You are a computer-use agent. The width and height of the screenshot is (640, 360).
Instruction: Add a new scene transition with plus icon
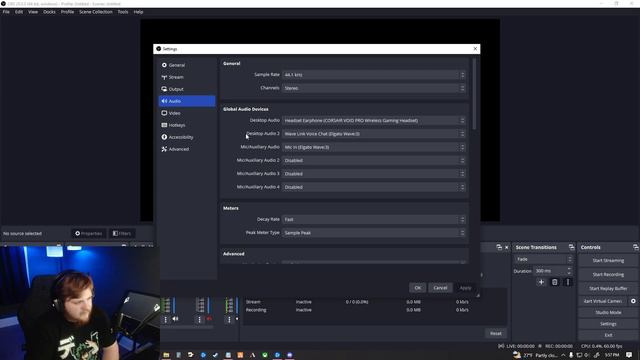coord(541,282)
